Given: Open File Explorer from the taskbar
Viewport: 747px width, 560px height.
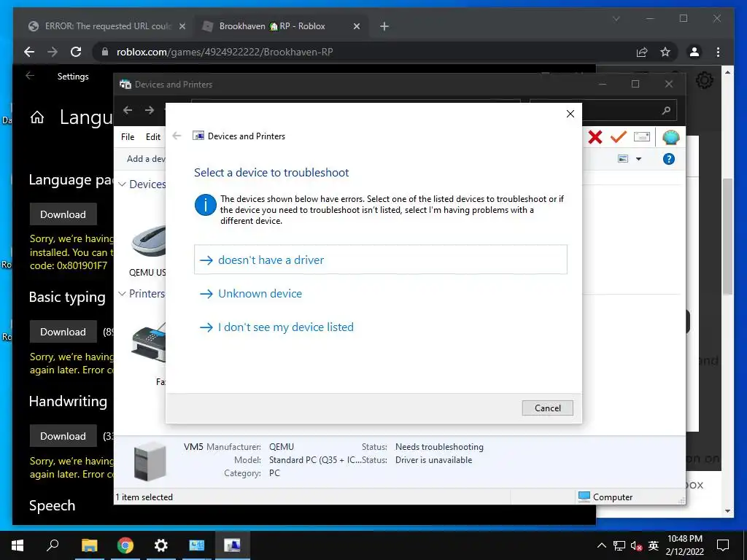Looking at the screenshot, I should [x=89, y=545].
